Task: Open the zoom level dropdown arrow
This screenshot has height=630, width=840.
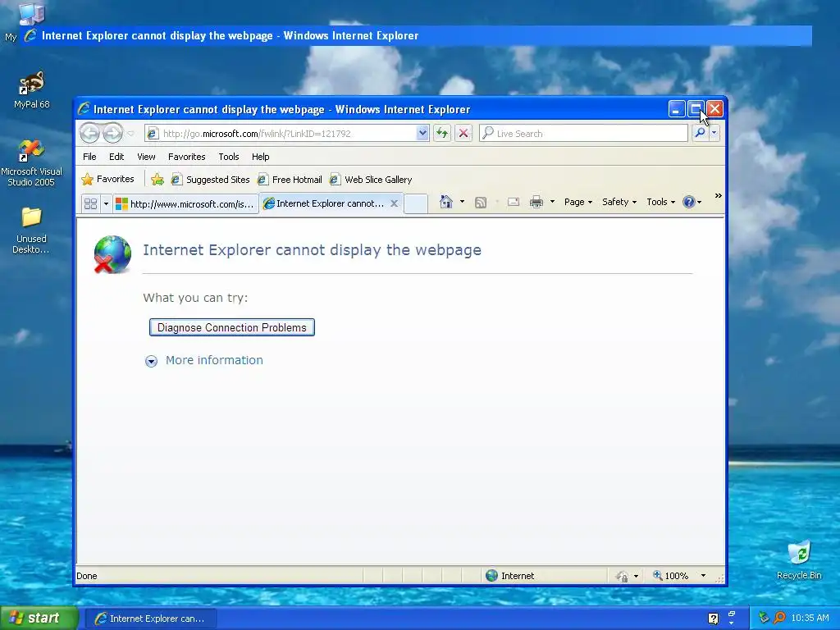Action: [703, 576]
